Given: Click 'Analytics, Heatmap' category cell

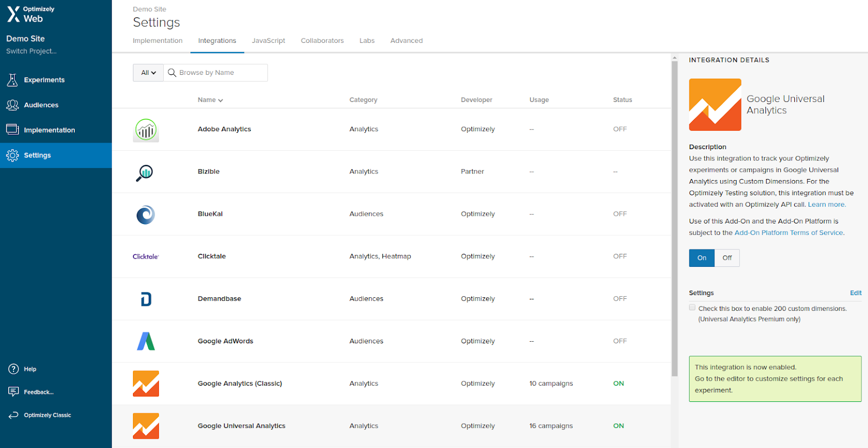Looking at the screenshot, I should (x=380, y=256).
